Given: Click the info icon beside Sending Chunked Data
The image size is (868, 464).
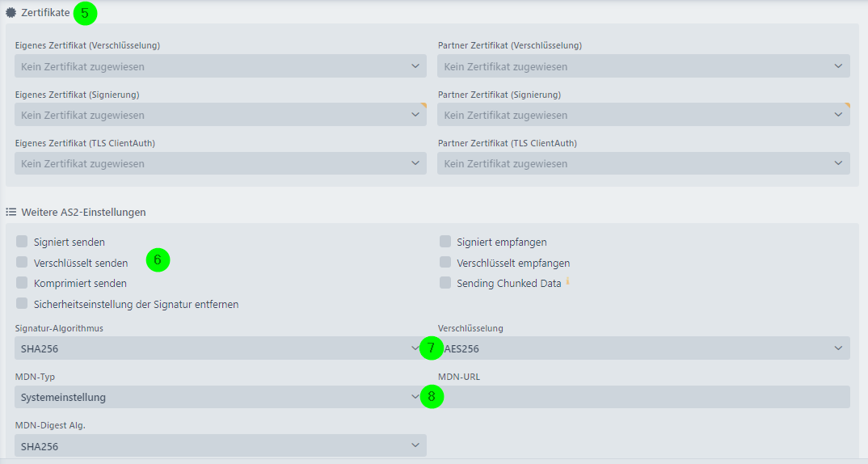Looking at the screenshot, I should (x=567, y=282).
